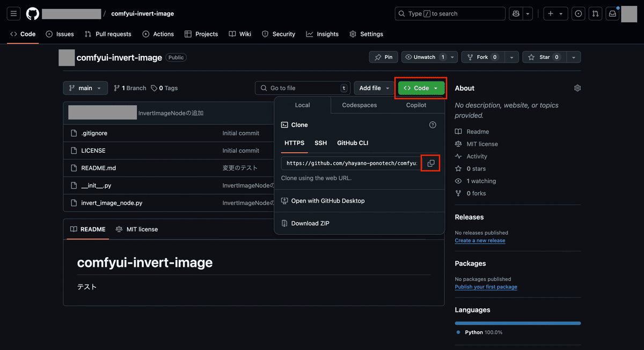Click the HTTPS clone URL field
This screenshot has width=644, height=350.
point(352,163)
